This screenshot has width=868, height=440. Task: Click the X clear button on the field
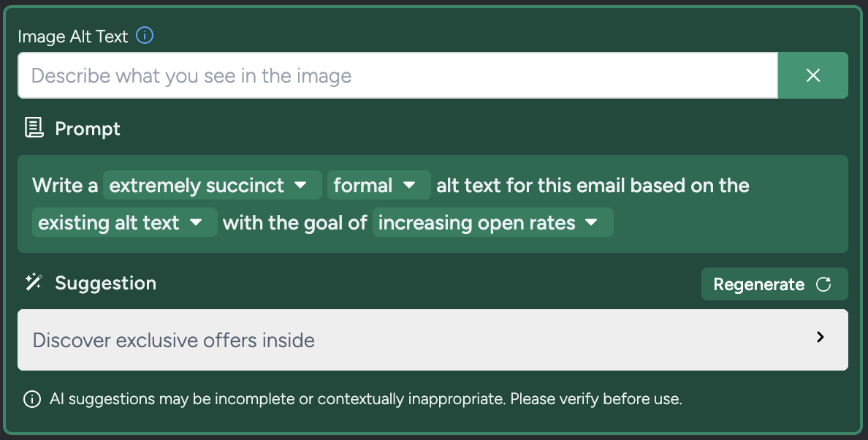click(x=812, y=75)
